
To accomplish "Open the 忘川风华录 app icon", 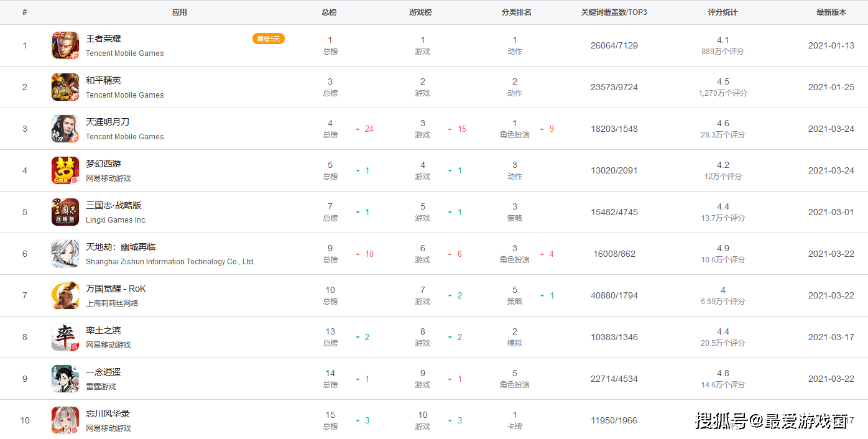I will pos(65,420).
